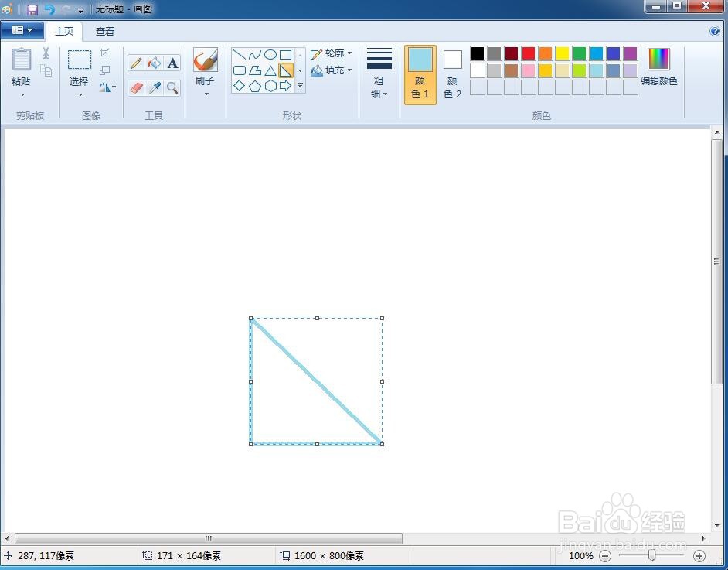
Task: Click the vertical scrollbar down arrow
Action: tap(717, 525)
